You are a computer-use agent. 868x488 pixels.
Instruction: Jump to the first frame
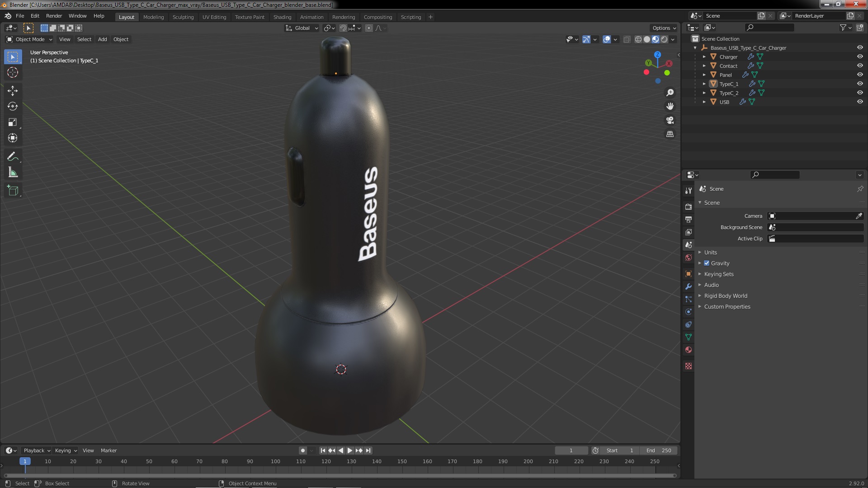tap(323, 450)
